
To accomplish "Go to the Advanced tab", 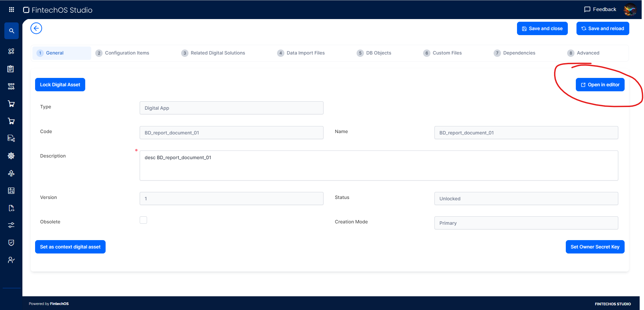I will click(588, 53).
